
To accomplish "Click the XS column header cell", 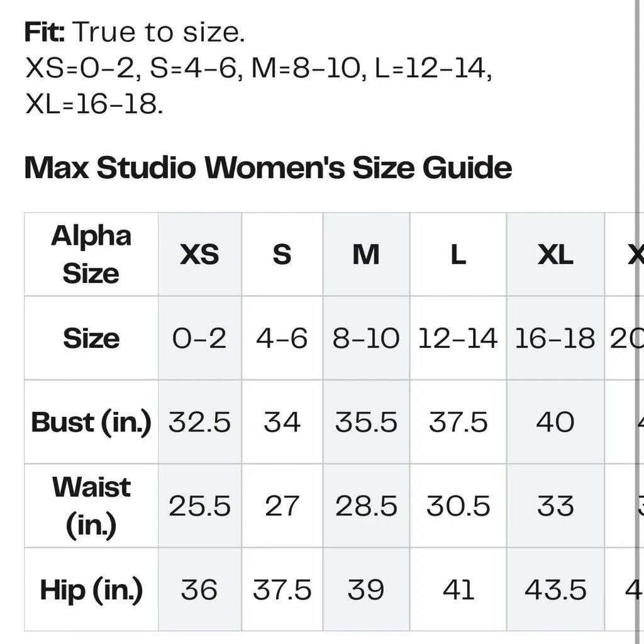I will coord(199,255).
